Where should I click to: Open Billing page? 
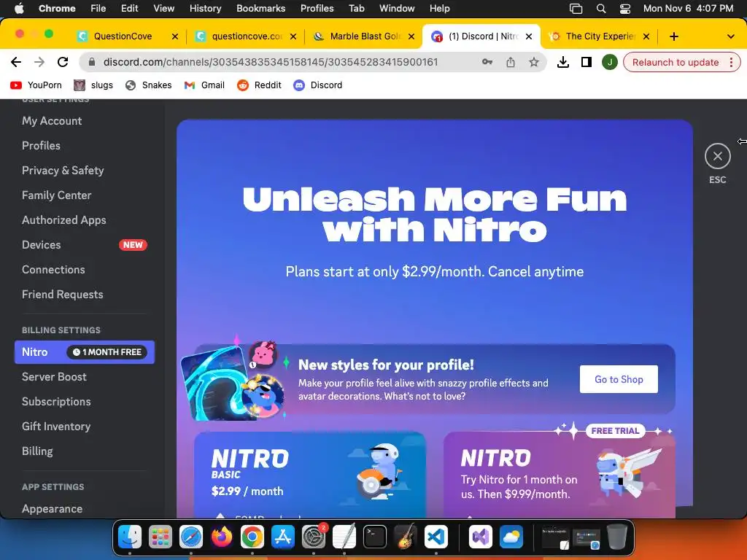[37, 451]
